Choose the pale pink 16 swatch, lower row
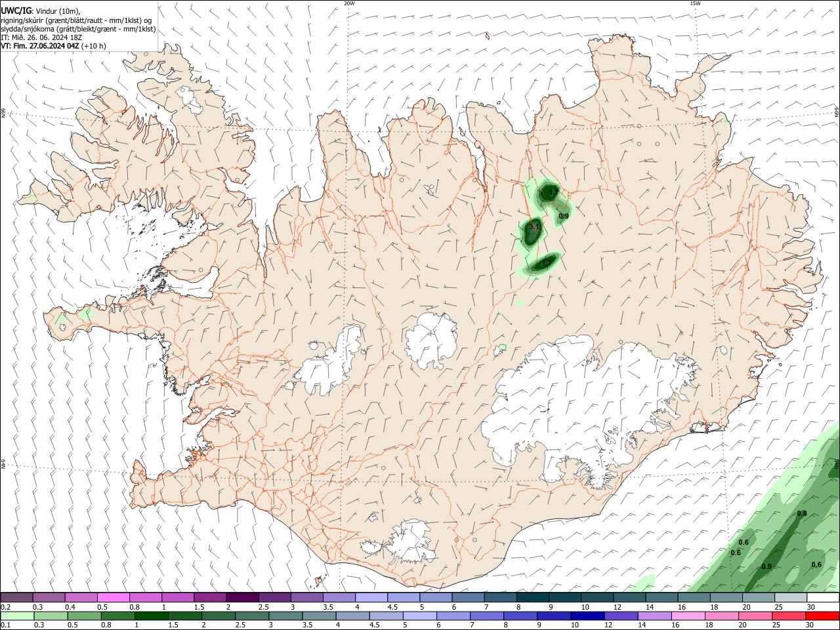This screenshot has width=840, height=630. [688, 616]
